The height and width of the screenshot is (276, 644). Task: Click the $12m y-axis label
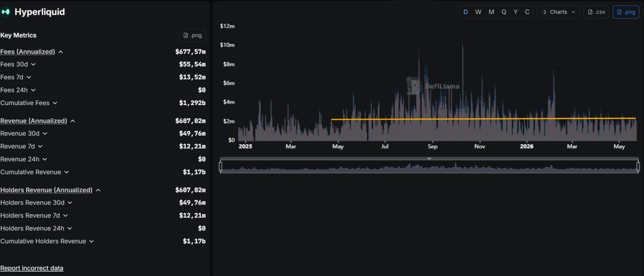[227, 26]
